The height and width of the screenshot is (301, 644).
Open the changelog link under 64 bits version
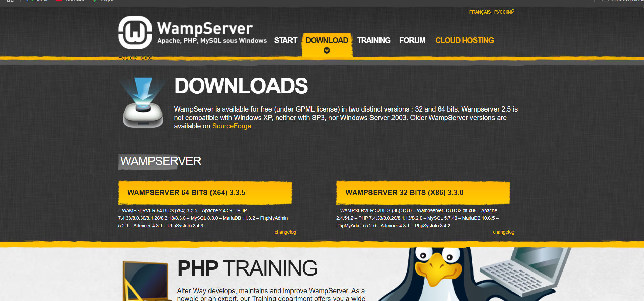[285, 232]
